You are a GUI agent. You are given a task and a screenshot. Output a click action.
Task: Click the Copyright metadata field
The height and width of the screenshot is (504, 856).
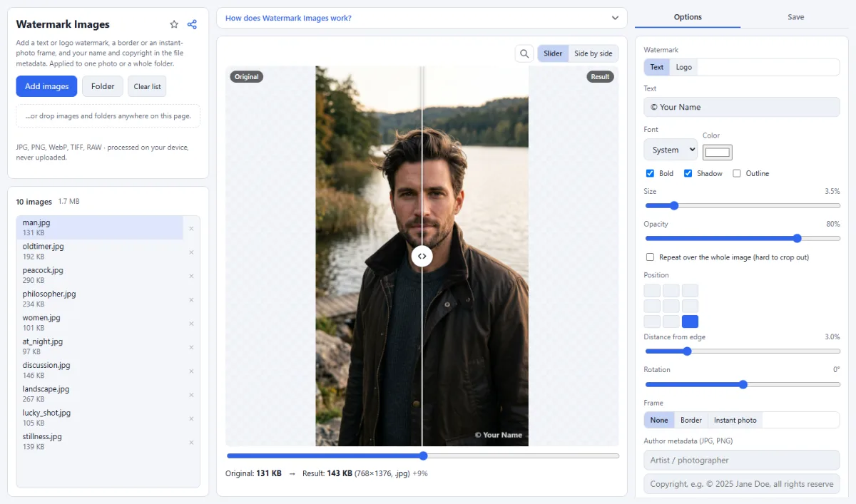point(742,484)
